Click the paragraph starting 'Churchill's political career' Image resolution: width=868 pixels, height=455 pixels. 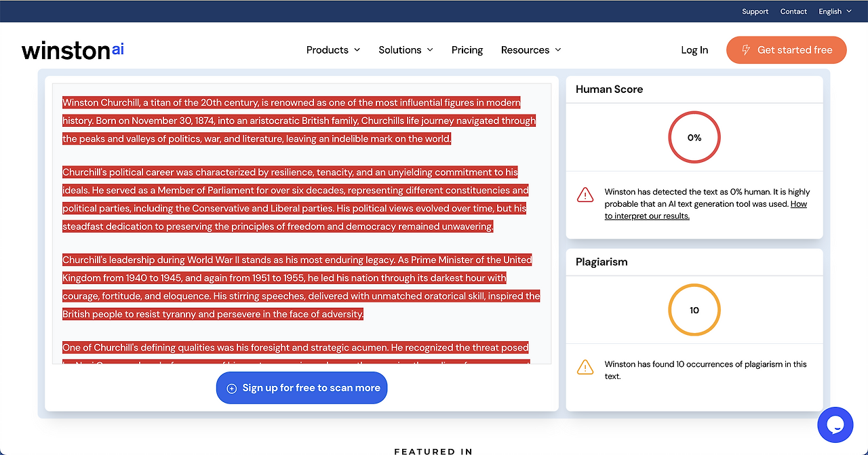pyautogui.click(x=296, y=199)
